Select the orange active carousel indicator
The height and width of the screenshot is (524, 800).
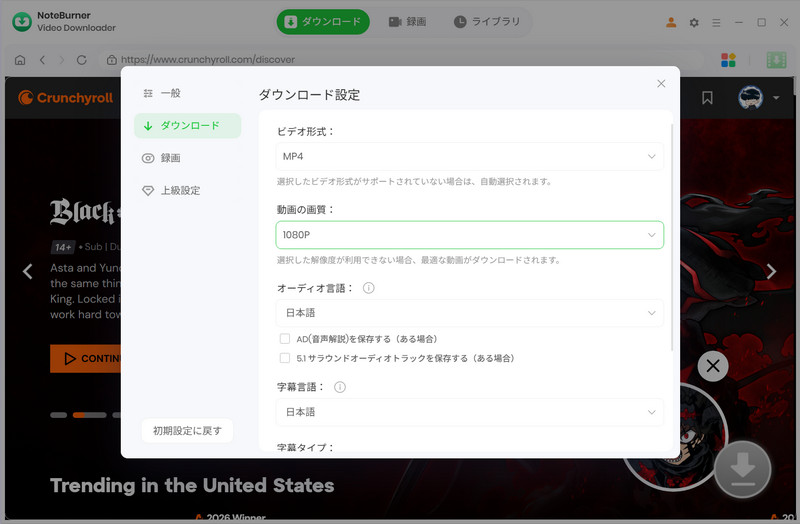tap(90, 415)
